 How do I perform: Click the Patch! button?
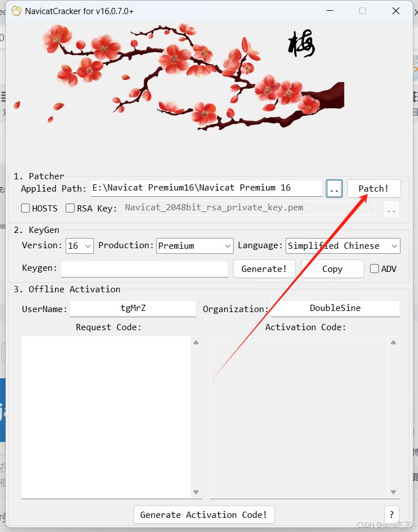coord(374,189)
